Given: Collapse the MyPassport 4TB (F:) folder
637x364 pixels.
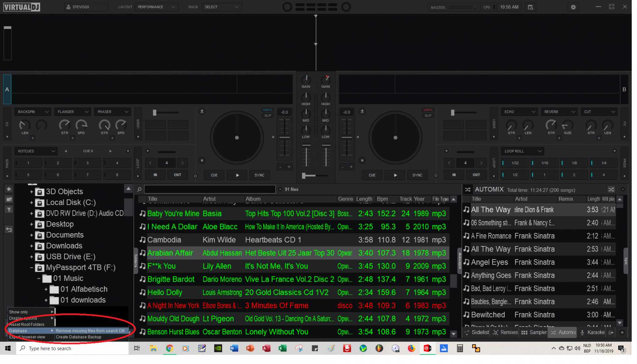Looking at the screenshot, I should [x=31, y=268].
